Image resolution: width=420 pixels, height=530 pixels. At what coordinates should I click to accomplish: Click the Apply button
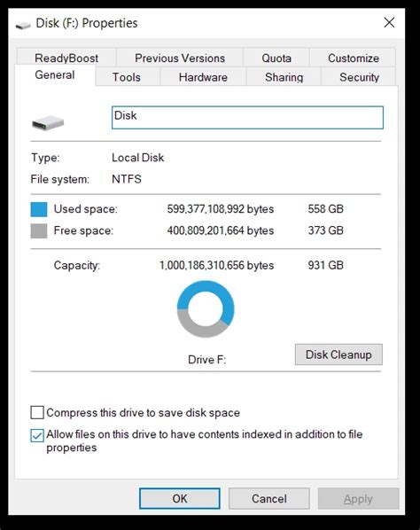[x=359, y=499]
